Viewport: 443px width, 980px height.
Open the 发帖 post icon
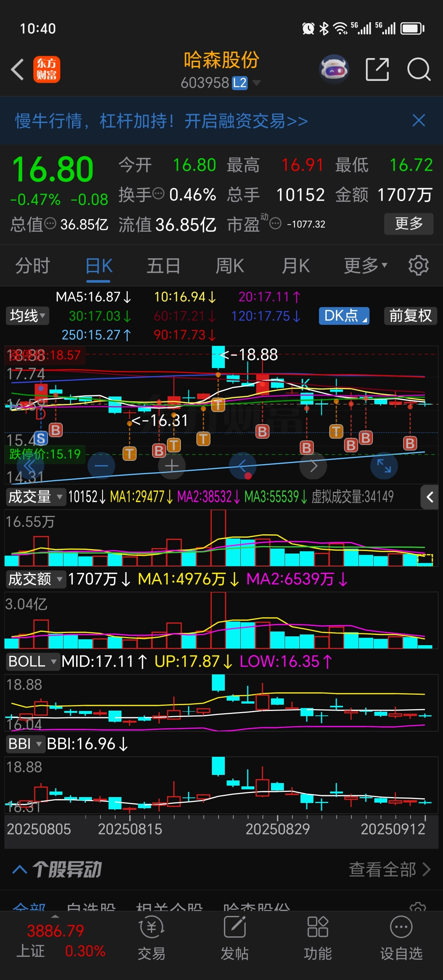pyautogui.click(x=234, y=938)
